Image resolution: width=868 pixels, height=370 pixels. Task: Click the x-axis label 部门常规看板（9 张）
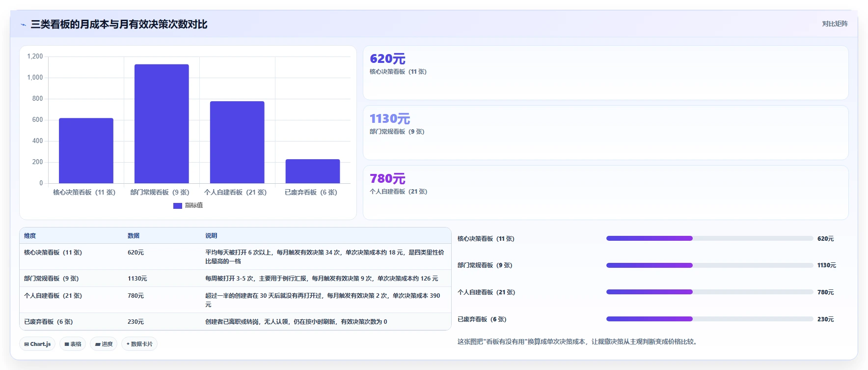point(160,193)
